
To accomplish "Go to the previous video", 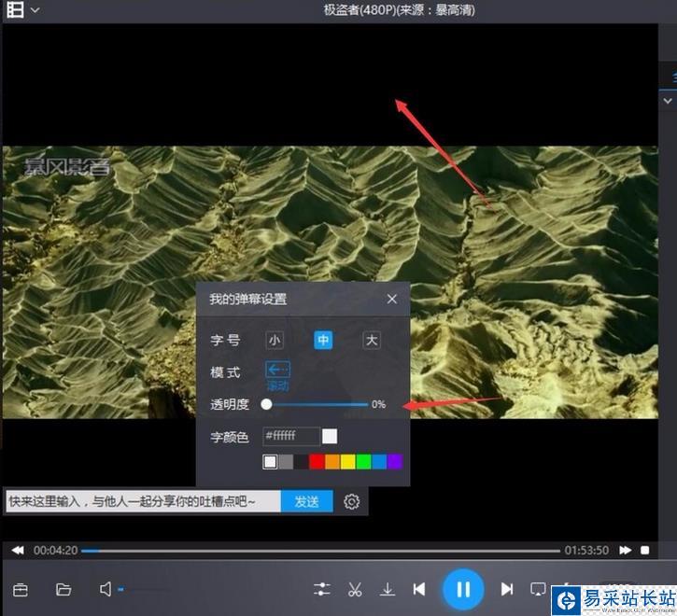I will pos(419,589).
